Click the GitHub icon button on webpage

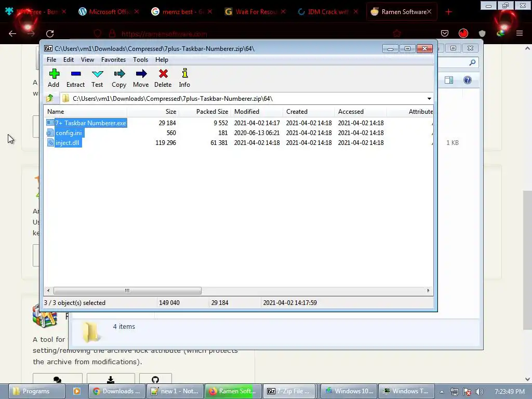coord(155,380)
